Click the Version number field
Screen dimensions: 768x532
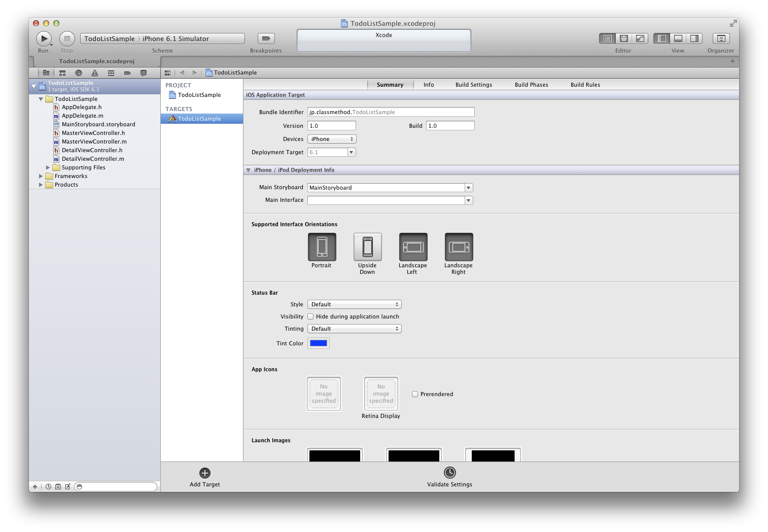[x=332, y=126]
